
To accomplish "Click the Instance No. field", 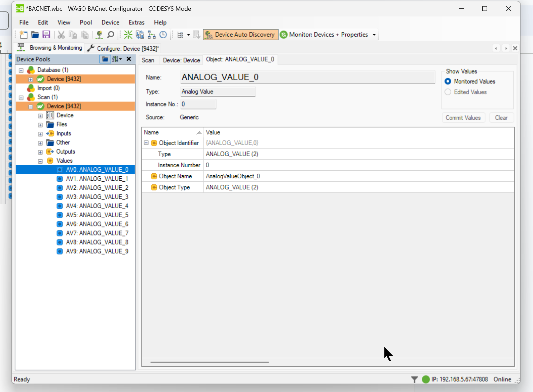I will click(198, 104).
